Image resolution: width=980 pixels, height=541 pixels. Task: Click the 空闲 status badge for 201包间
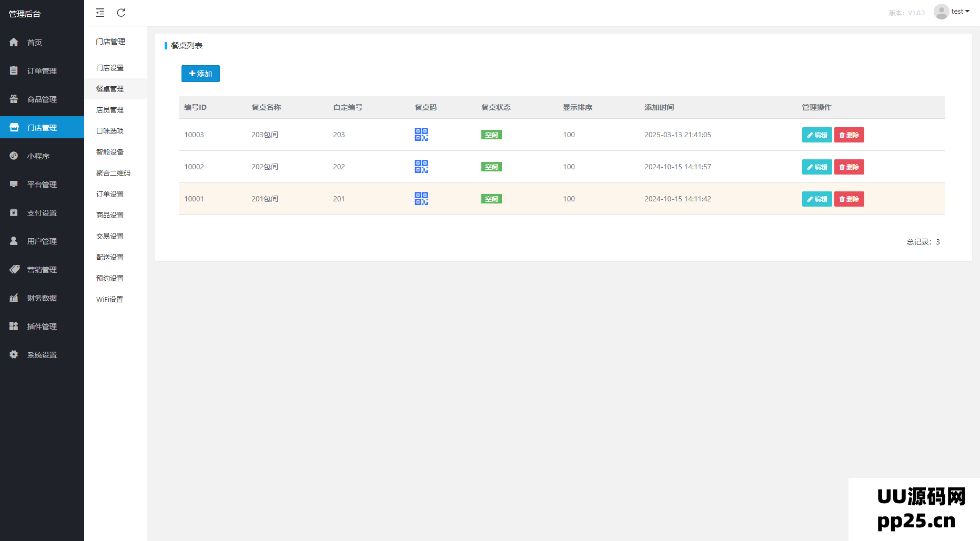[x=491, y=199]
